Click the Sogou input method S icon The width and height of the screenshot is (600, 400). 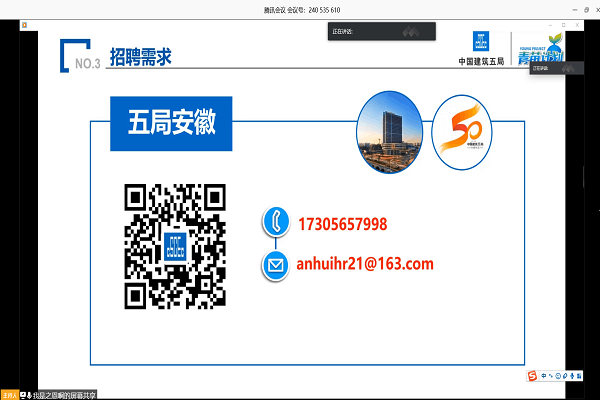[533, 375]
